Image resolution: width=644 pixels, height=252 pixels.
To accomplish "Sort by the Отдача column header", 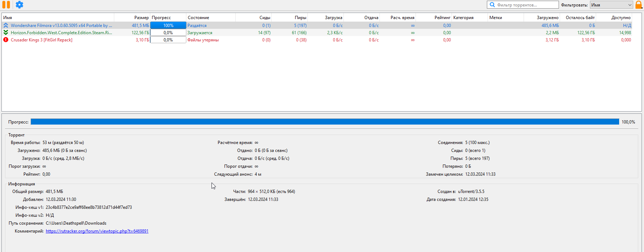I will click(361, 17).
